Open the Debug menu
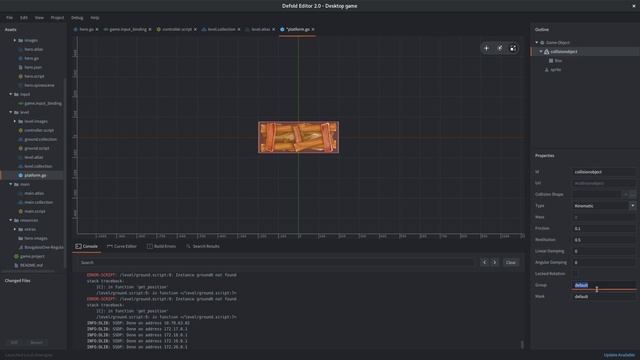 (77, 18)
